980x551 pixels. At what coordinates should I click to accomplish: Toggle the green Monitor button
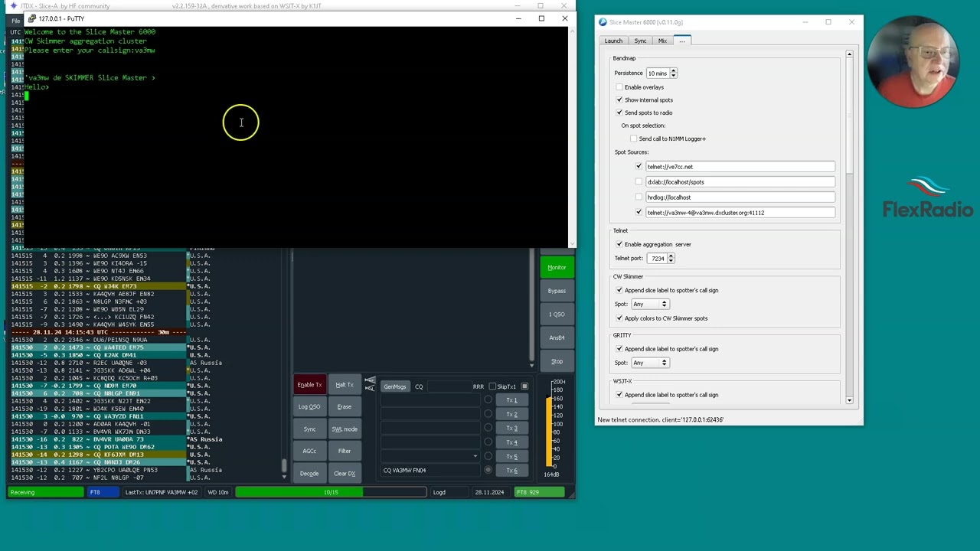point(557,268)
